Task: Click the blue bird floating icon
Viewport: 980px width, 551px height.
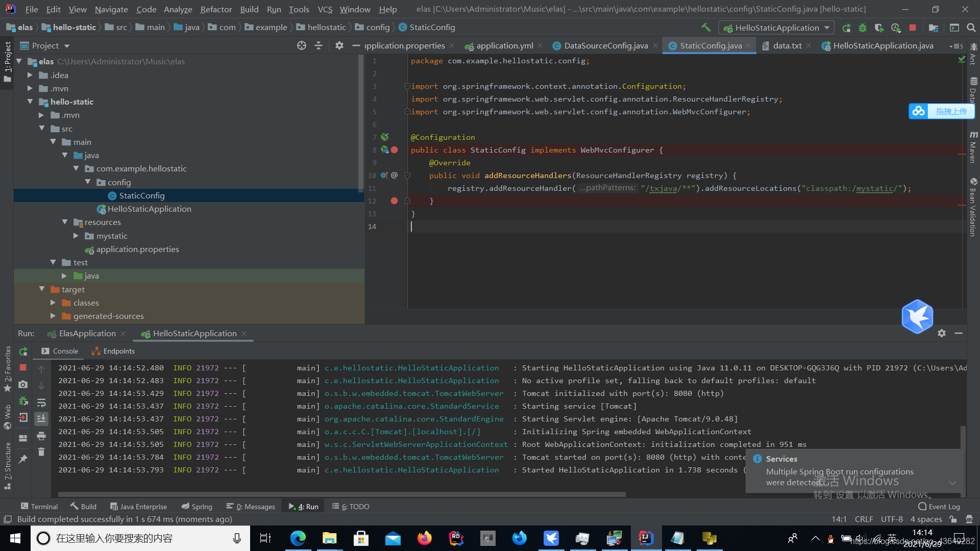Action: [x=917, y=317]
